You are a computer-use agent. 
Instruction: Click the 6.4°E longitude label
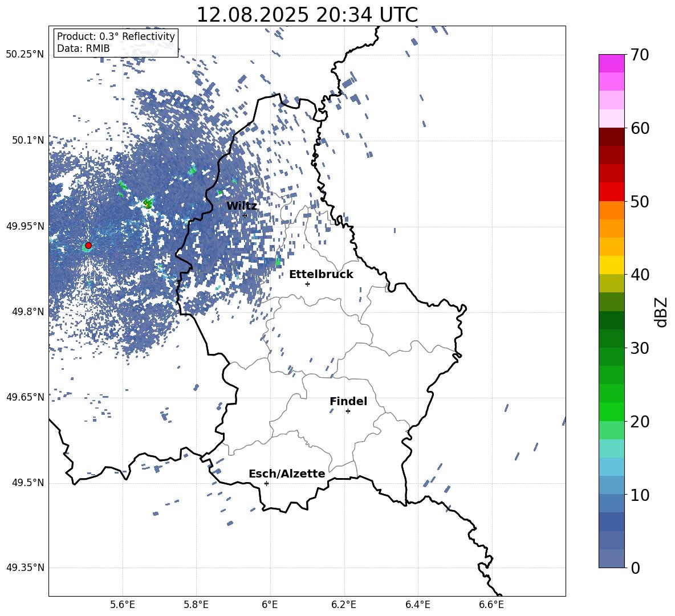click(x=417, y=605)
